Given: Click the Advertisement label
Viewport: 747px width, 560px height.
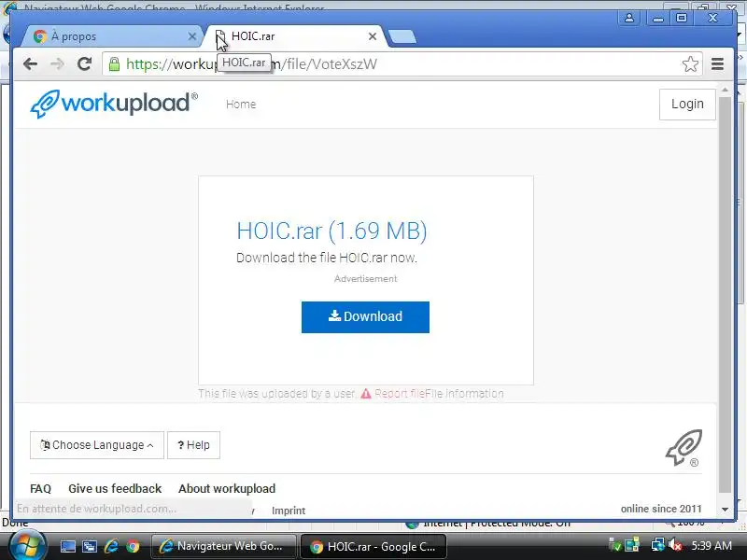Looking at the screenshot, I should tap(365, 279).
